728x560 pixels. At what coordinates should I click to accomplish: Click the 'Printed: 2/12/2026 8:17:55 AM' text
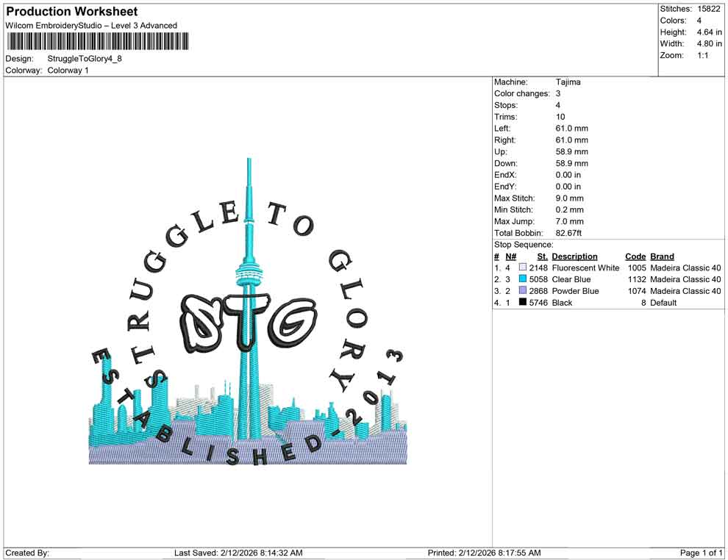tap(484, 553)
